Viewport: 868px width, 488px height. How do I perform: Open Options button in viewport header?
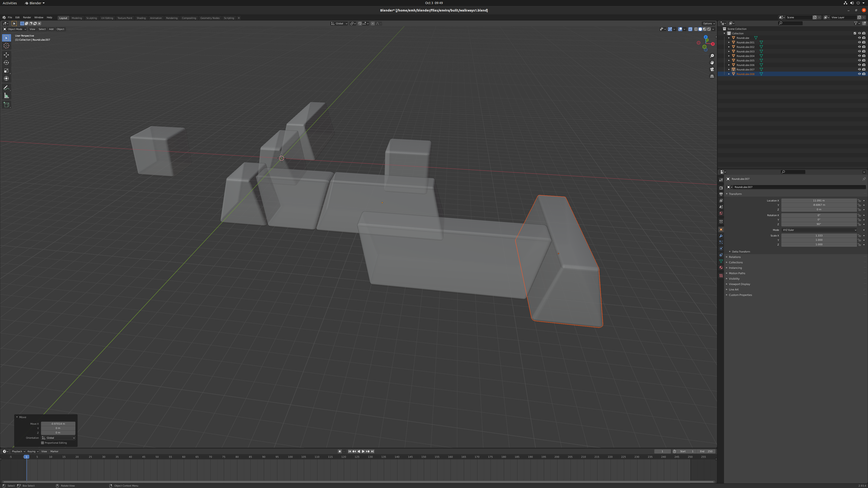point(709,23)
